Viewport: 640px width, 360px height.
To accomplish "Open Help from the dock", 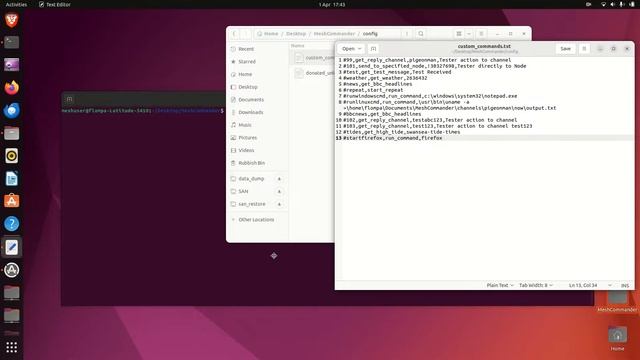I will (x=11, y=224).
